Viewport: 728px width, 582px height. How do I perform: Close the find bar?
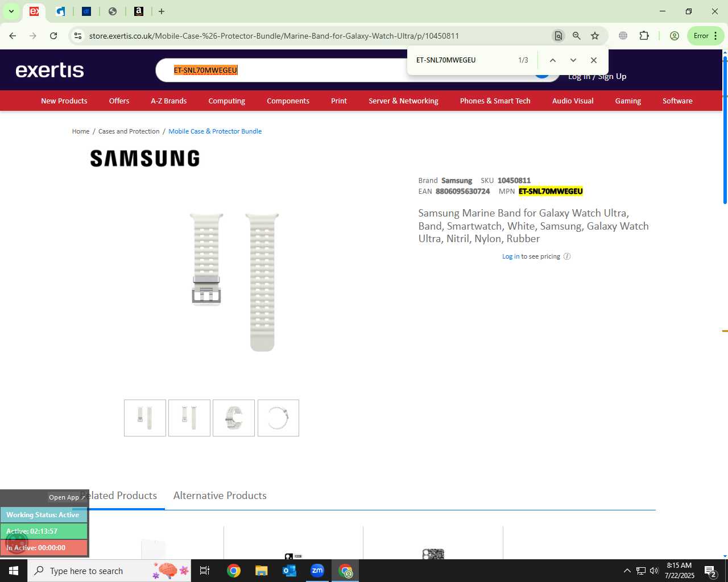click(x=594, y=60)
